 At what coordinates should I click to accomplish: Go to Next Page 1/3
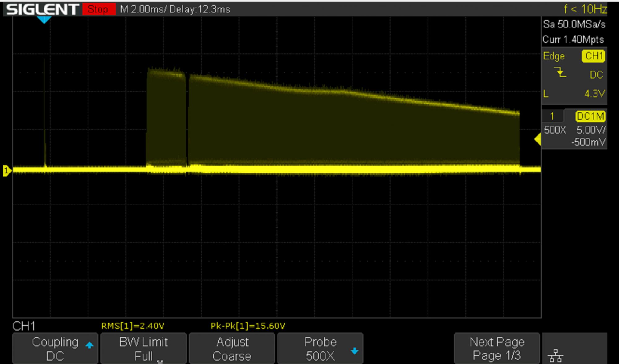coord(497,349)
